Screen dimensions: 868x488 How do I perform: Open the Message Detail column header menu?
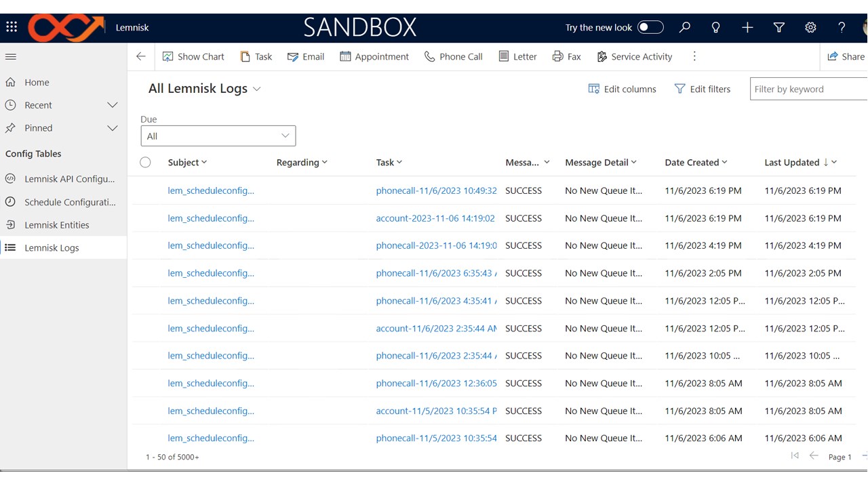coord(601,162)
